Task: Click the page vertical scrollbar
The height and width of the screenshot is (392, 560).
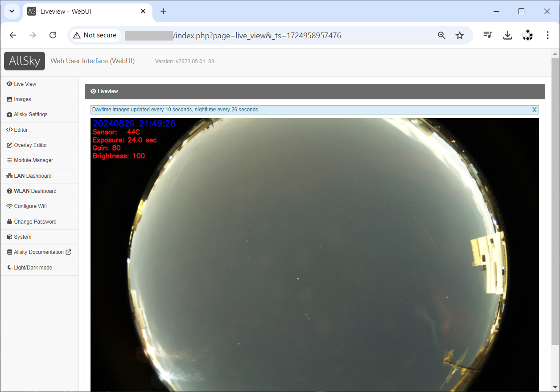Action: [x=555, y=201]
